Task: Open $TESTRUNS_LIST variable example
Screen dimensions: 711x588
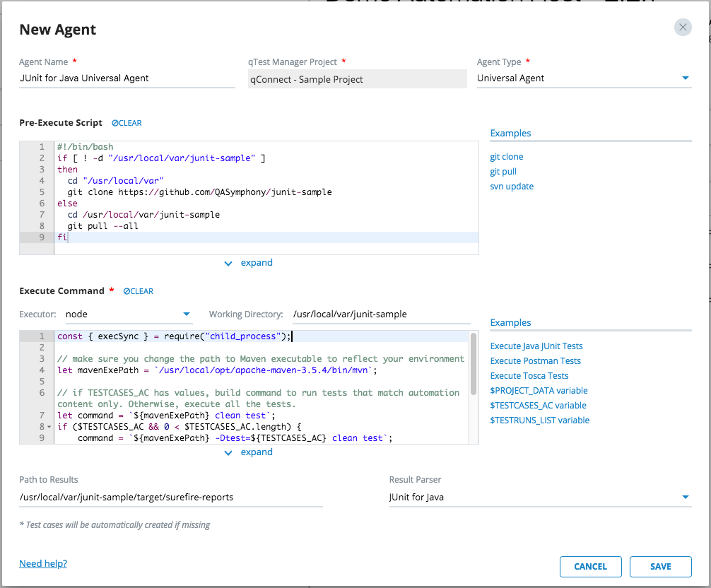Action: click(539, 421)
